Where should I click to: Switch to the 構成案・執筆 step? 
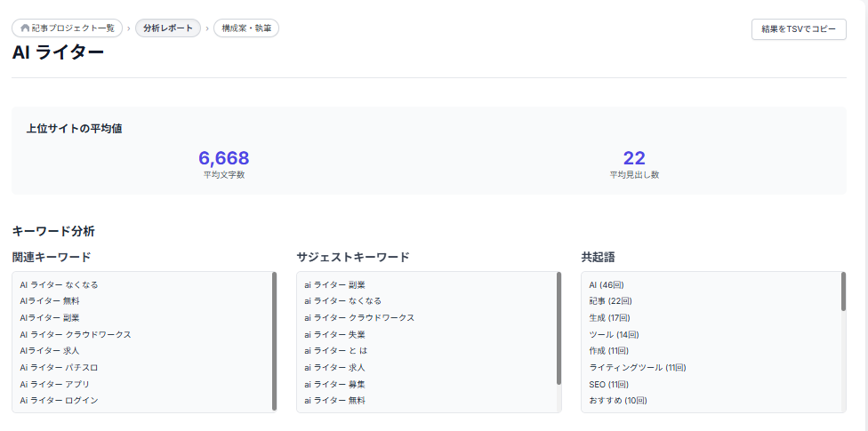246,28
